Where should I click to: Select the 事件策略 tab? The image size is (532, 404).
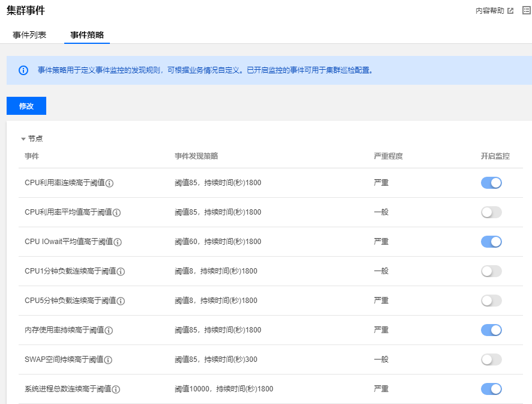click(87, 35)
